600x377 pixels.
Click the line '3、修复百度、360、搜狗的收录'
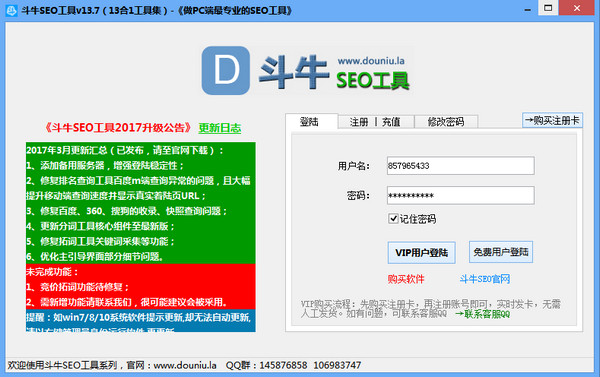126,211
